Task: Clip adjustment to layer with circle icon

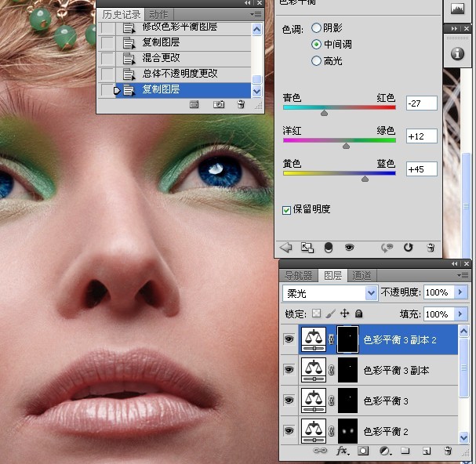Action: (x=329, y=248)
